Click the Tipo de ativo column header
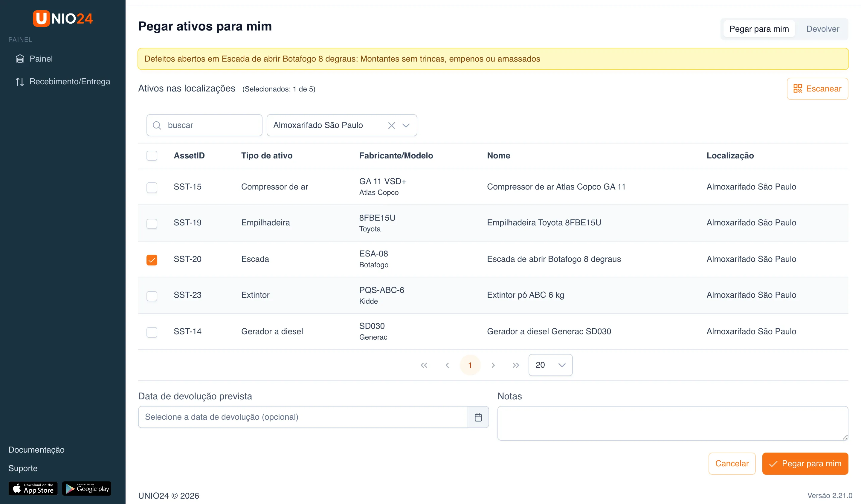 [x=266, y=156]
